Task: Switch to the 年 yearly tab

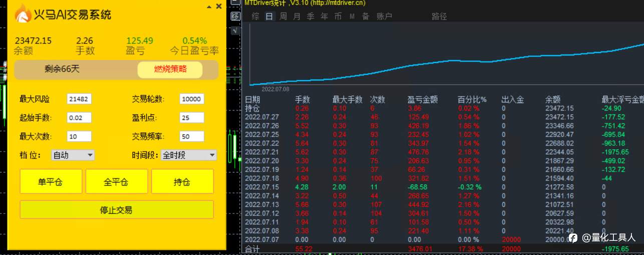Action: click(324, 16)
